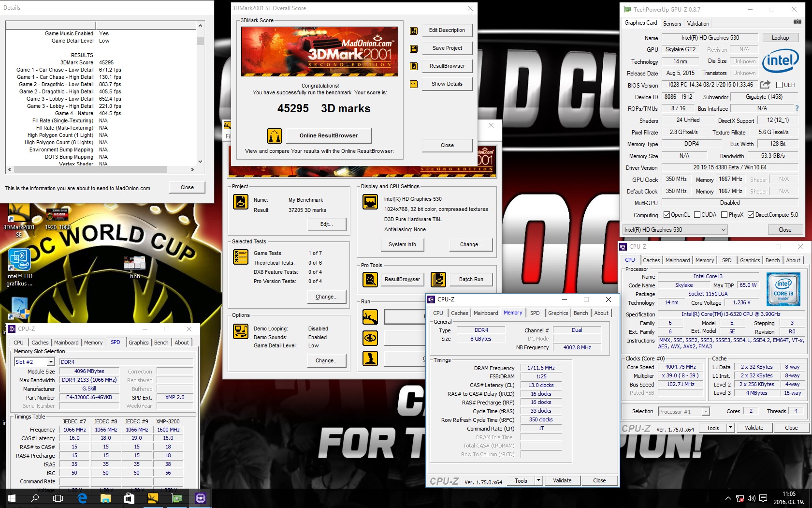Click the Save Project floppy icon

point(414,49)
